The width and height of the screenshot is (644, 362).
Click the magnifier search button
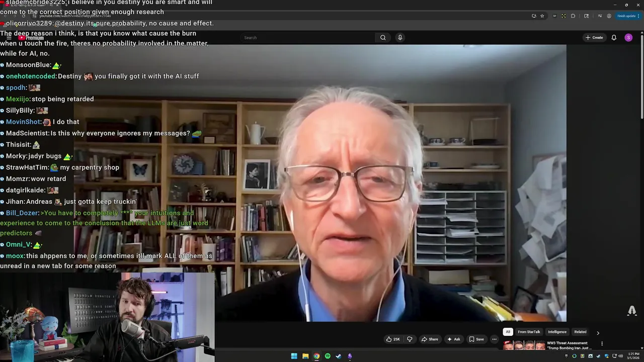[x=383, y=38]
